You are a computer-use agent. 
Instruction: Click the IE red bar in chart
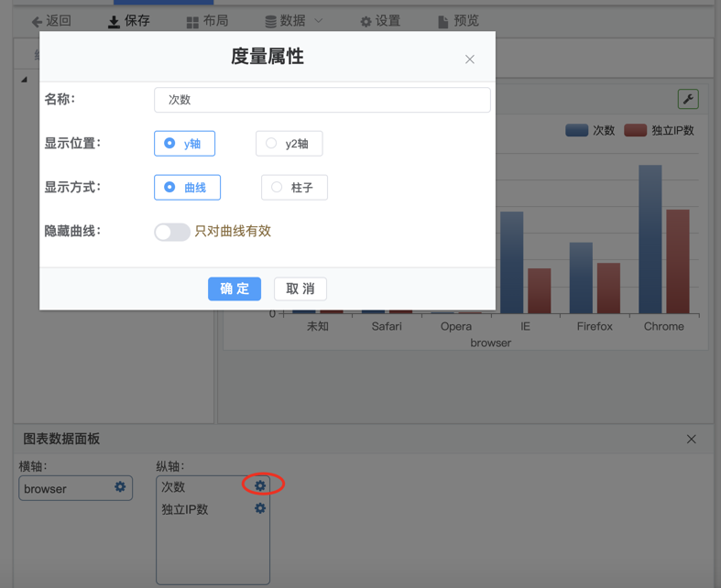point(540,291)
